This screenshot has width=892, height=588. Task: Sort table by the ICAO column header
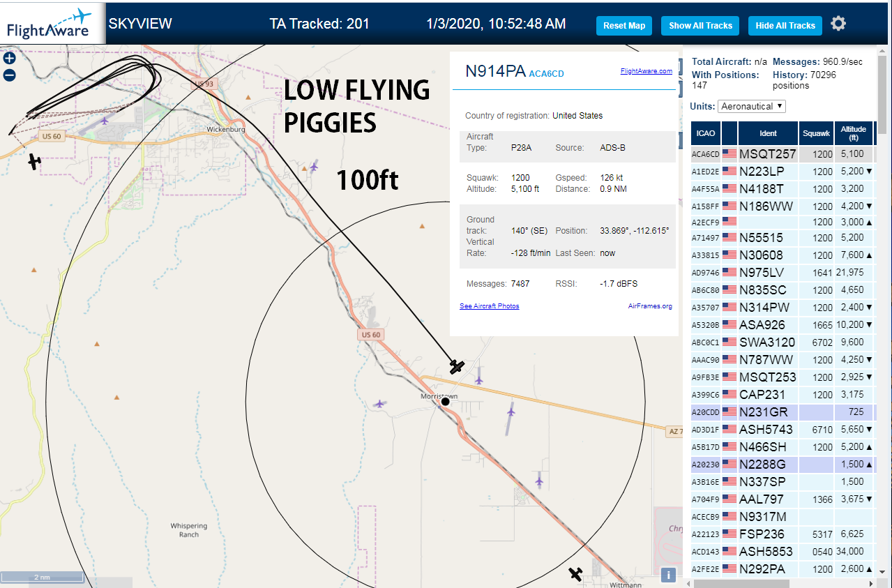[705, 133]
